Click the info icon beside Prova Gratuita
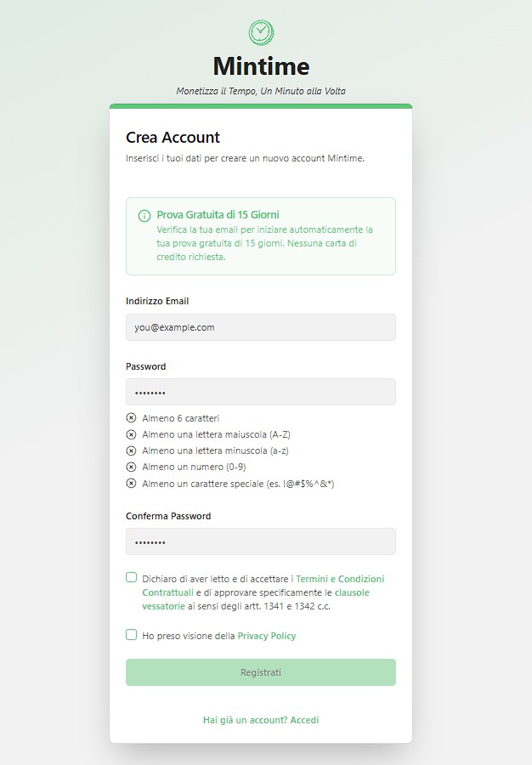 (x=144, y=216)
